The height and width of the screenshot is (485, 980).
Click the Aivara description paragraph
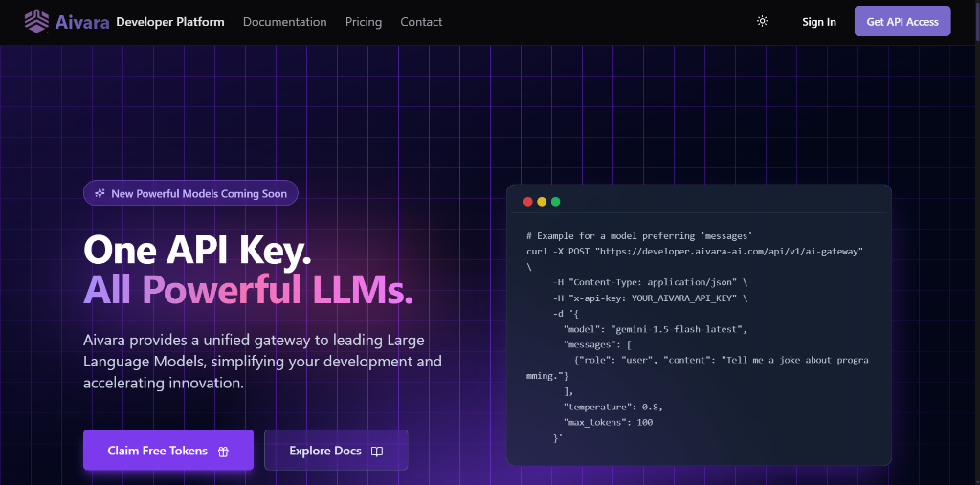coord(262,362)
